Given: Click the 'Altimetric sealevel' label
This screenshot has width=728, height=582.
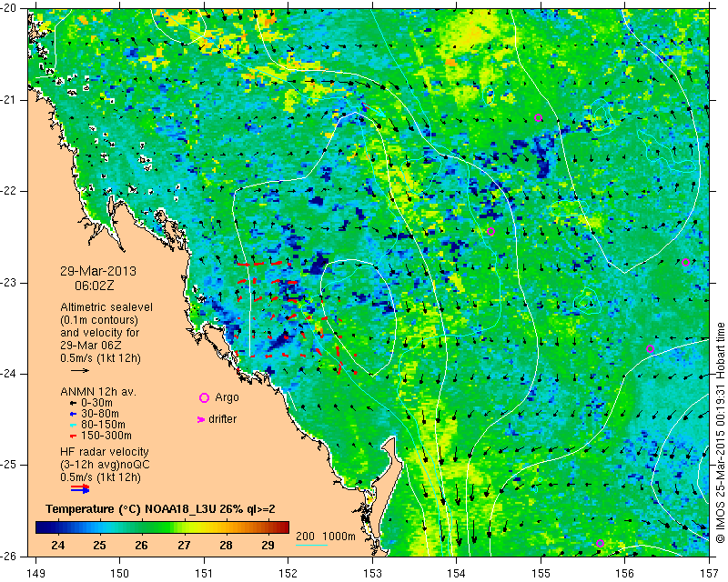Looking at the screenshot, I should 106,307.
